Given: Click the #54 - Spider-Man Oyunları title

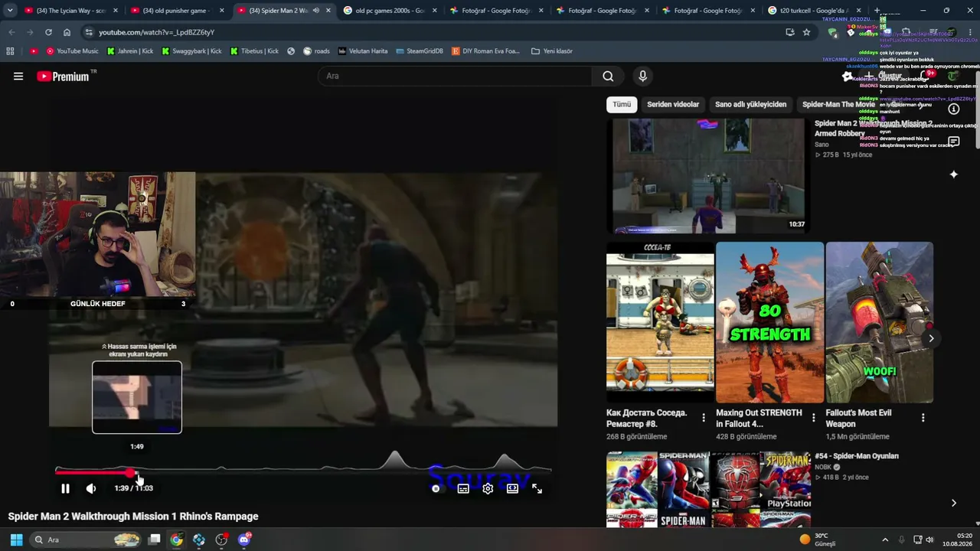Looking at the screenshot, I should coord(857,456).
